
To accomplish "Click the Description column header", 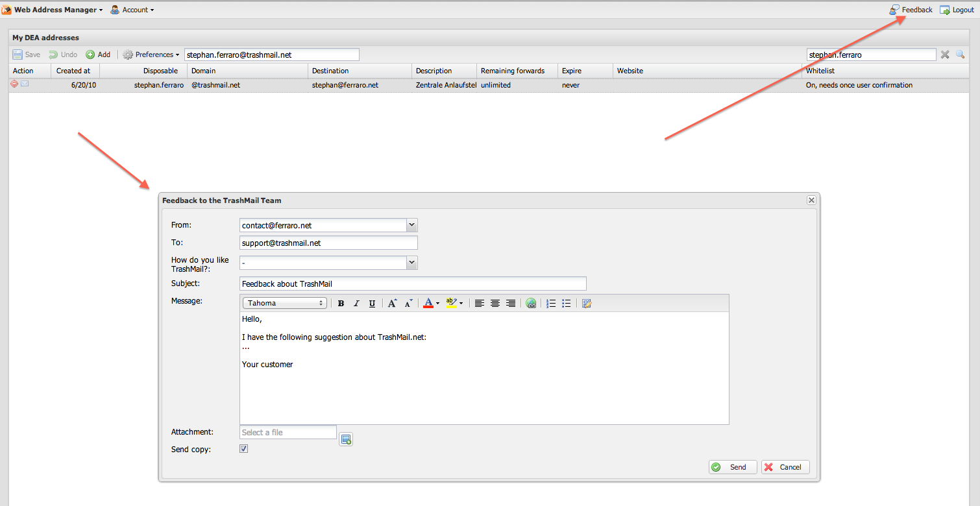I will [444, 71].
